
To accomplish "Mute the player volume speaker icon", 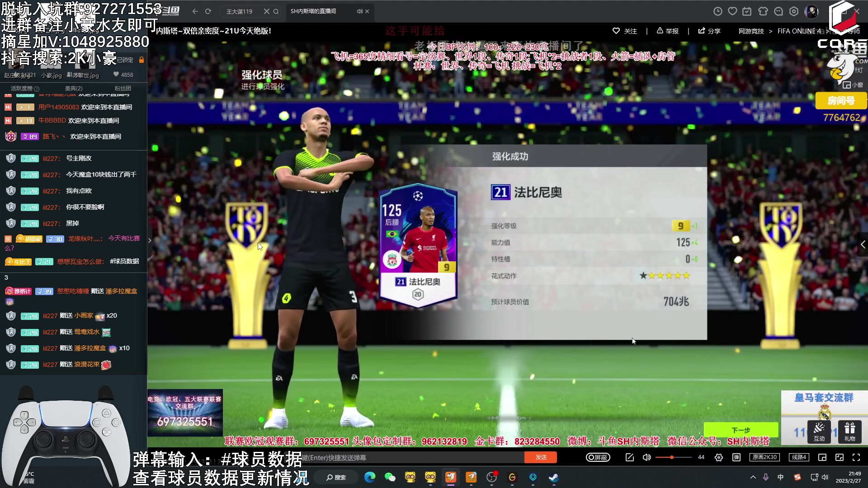I will point(647,457).
